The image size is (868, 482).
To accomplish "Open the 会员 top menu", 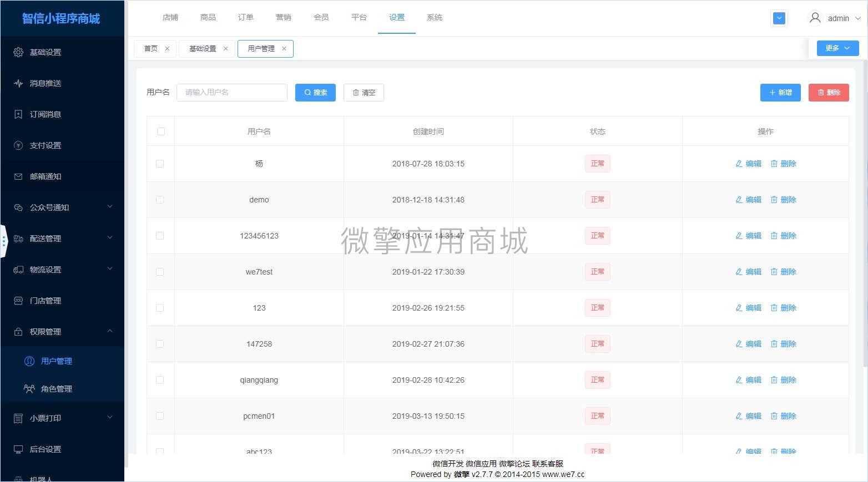I will pyautogui.click(x=321, y=18).
